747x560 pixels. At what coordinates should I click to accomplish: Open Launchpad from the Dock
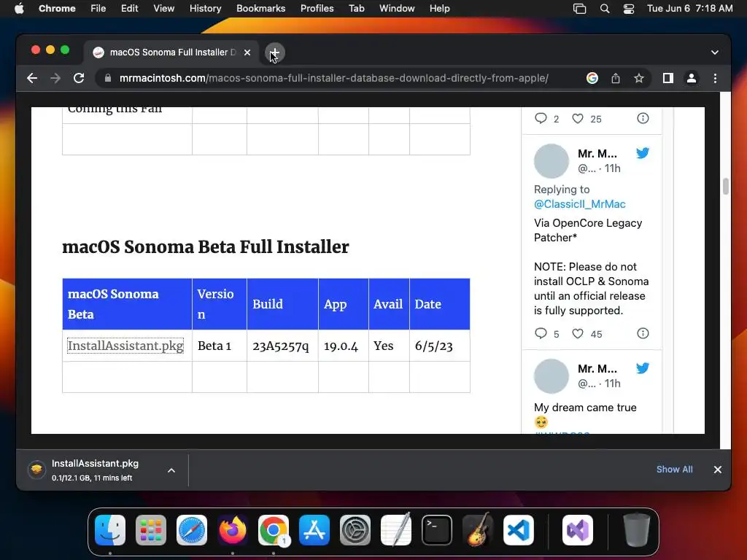point(151,530)
